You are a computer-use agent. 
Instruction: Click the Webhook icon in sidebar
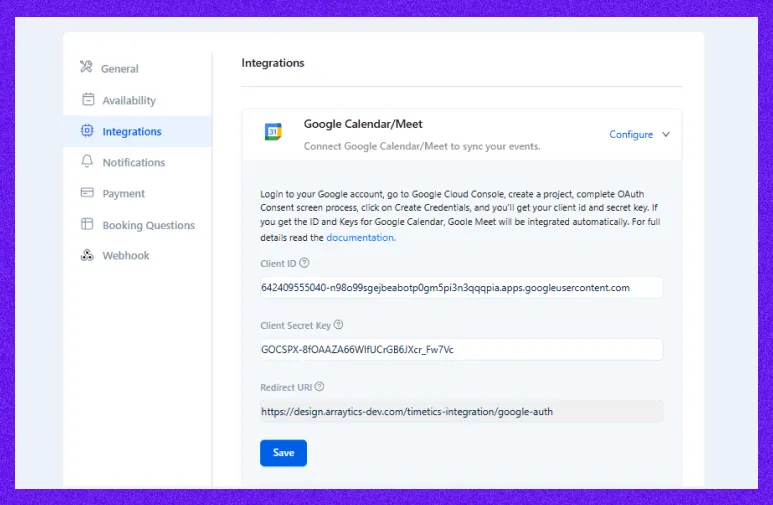(87, 255)
